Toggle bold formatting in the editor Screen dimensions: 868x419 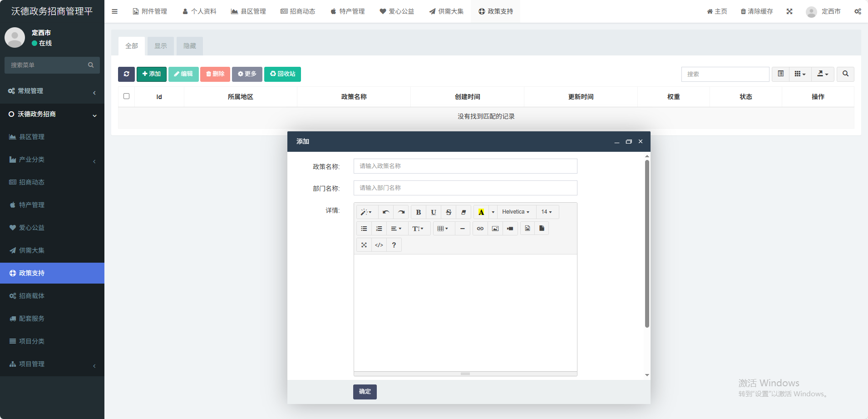(x=418, y=212)
